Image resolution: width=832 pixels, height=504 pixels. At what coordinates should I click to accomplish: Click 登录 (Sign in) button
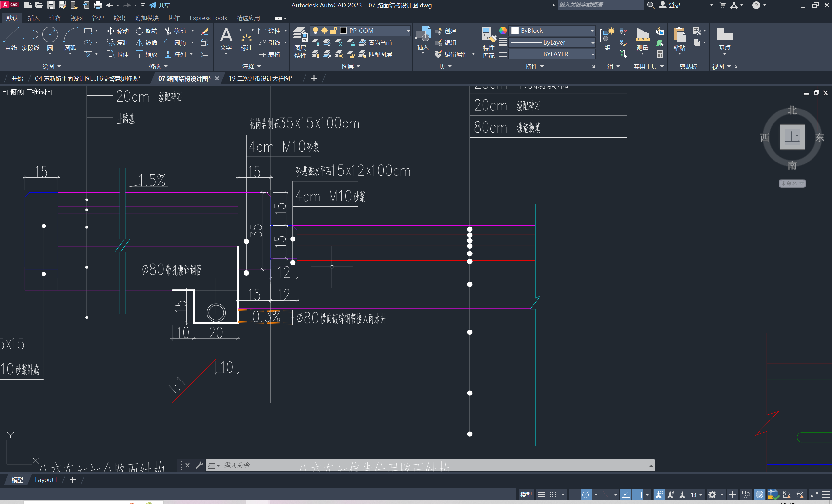670,5
